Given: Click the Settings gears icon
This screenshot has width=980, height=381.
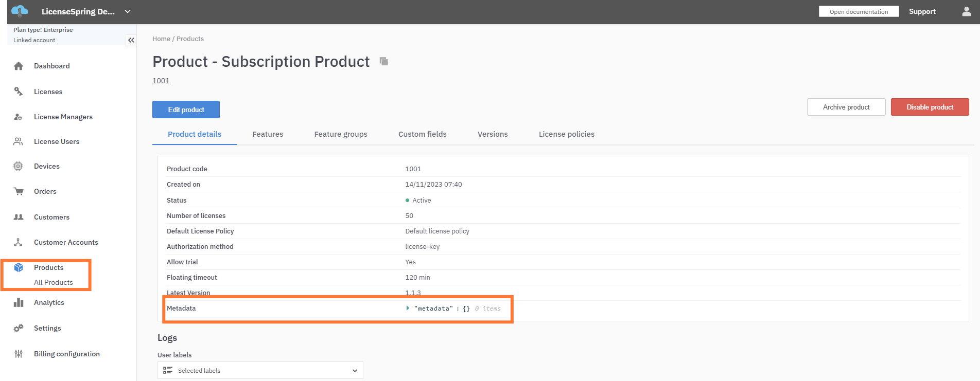Looking at the screenshot, I should (x=19, y=328).
